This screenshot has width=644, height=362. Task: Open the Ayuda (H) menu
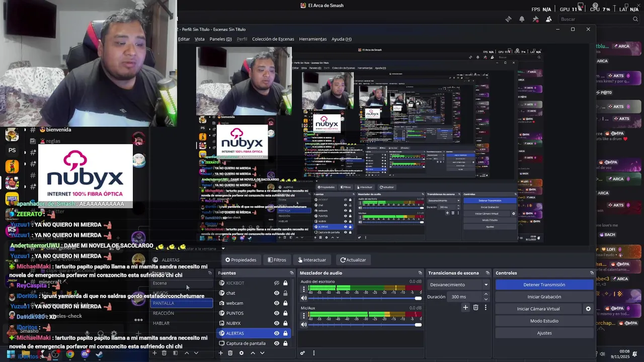point(342,39)
